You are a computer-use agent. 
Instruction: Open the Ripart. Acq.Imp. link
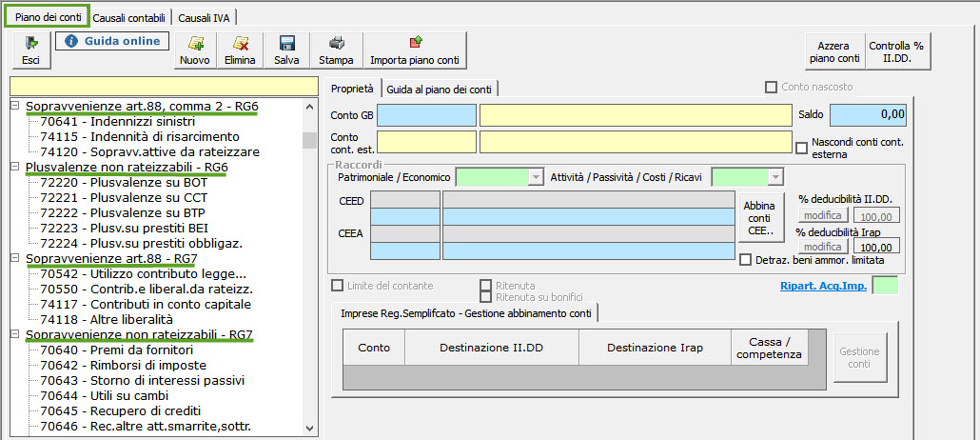click(x=823, y=286)
